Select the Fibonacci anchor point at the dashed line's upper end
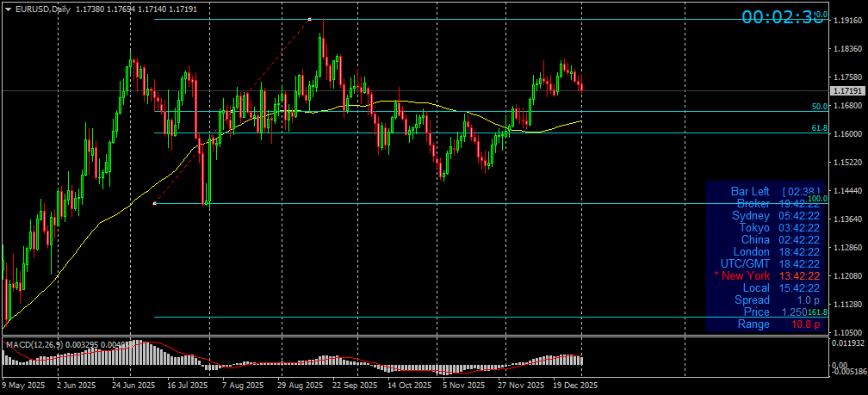868x395 pixels. click(x=309, y=19)
